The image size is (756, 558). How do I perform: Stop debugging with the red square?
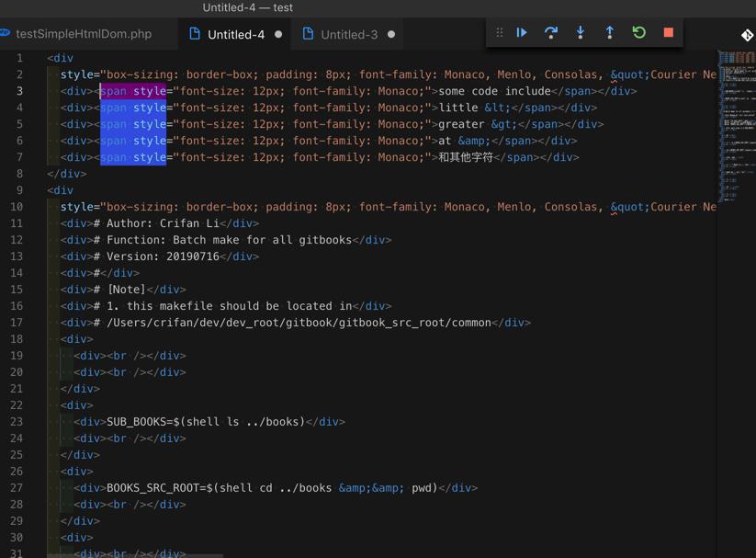click(x=669, y=32)
